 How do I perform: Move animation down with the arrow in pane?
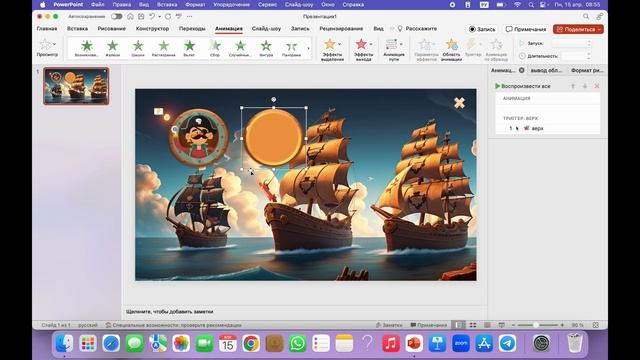(x=585, y=86)
